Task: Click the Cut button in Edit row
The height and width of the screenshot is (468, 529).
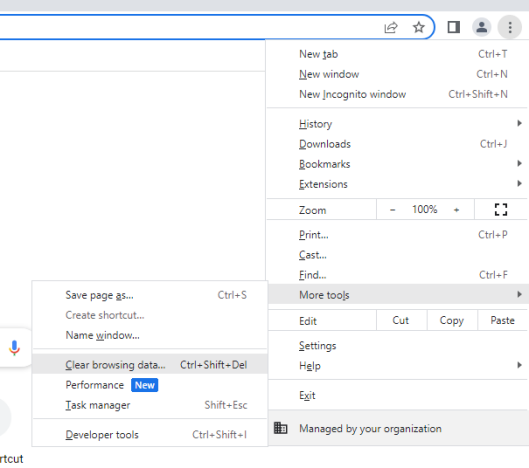Action: coord(401,320)
